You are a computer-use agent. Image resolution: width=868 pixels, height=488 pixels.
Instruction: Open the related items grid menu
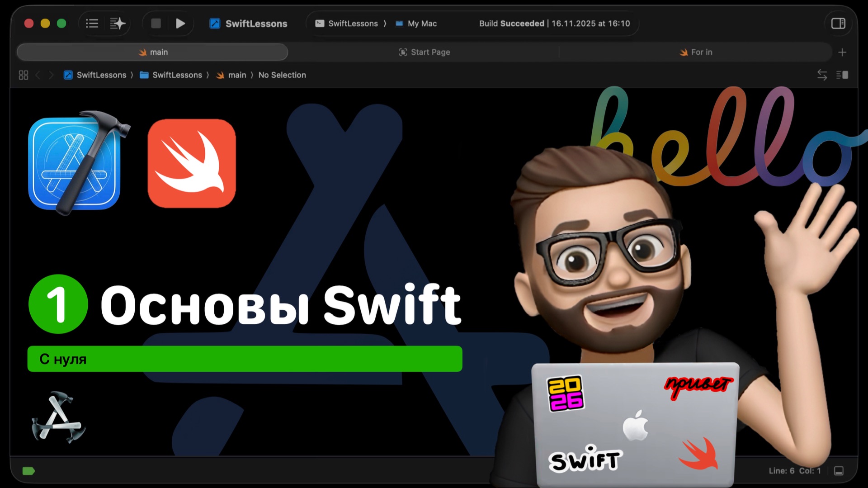[x=24, y=75]
